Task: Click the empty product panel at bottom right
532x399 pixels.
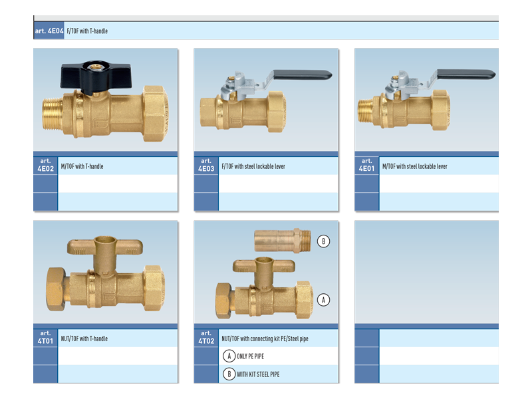Action: (x=426, y=274)
